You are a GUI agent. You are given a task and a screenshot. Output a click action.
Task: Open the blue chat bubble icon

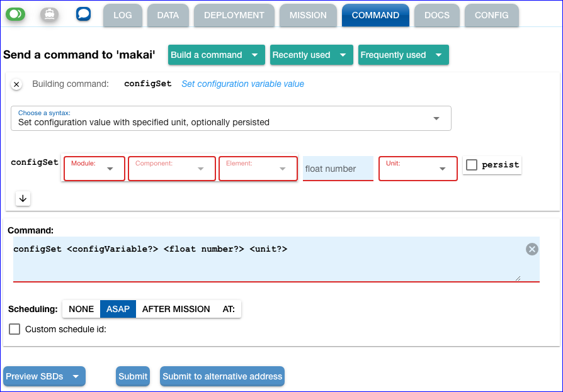click(83, 14)
